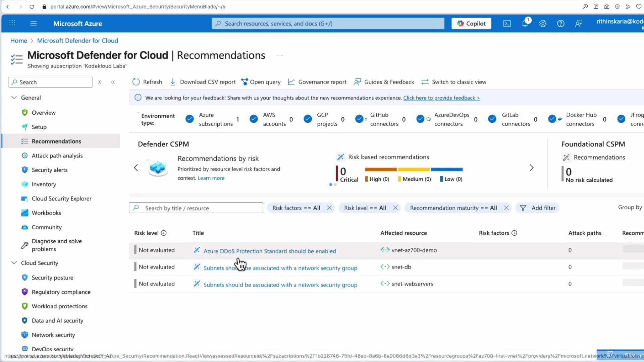Viewport: 644px width, 362px height.
Task: Select the second carousel pagination dot
Action: [335, 185]
